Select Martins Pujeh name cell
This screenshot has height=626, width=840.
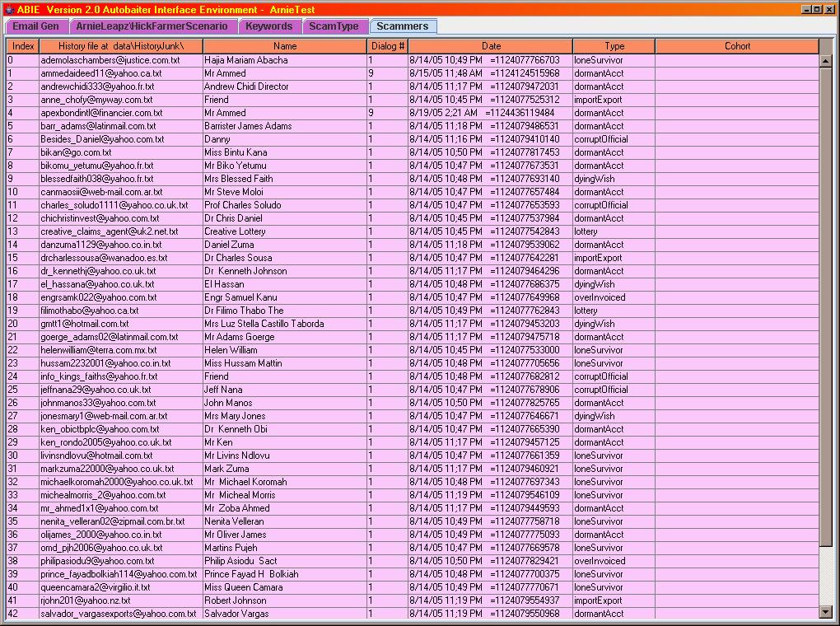tap(285, 548)
